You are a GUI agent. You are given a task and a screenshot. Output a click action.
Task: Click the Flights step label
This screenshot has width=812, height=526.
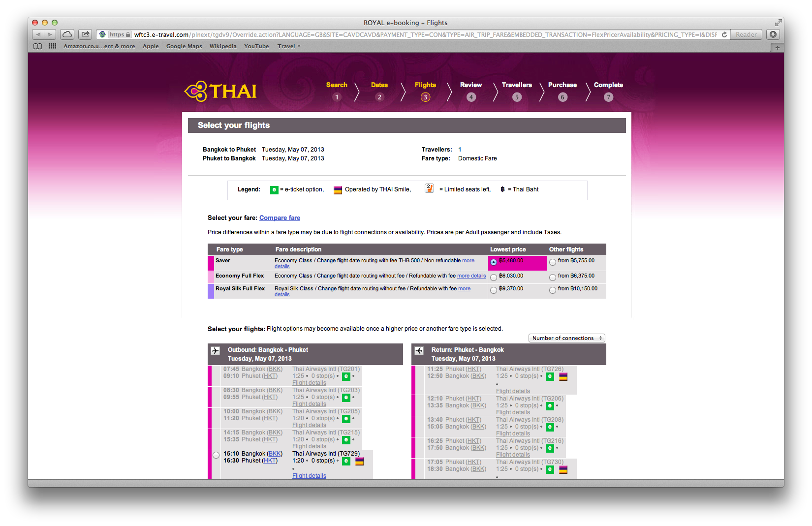[x=425, y=85]
